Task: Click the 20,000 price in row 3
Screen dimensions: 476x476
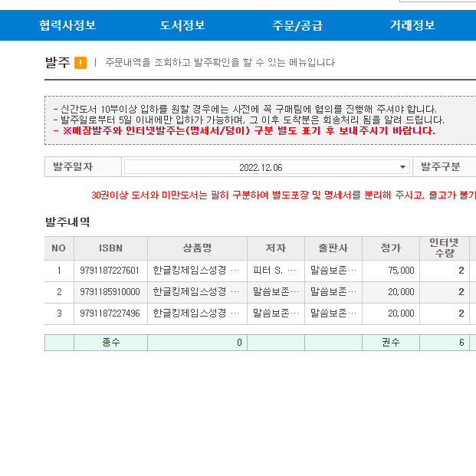Action: tap(391, 314)
